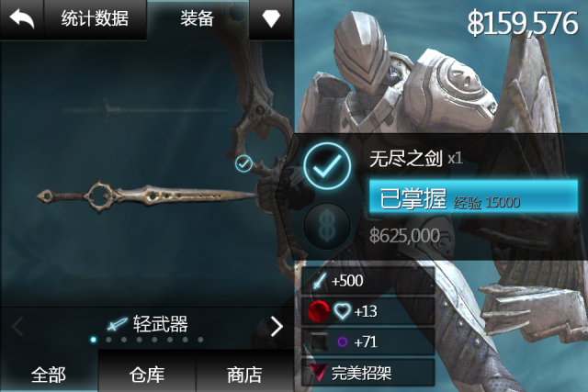Go to next weapon category with right chevron
Image resolution: width=588 pixels, height=392 pixels.
pyautogui.click(x=277, y=327)
